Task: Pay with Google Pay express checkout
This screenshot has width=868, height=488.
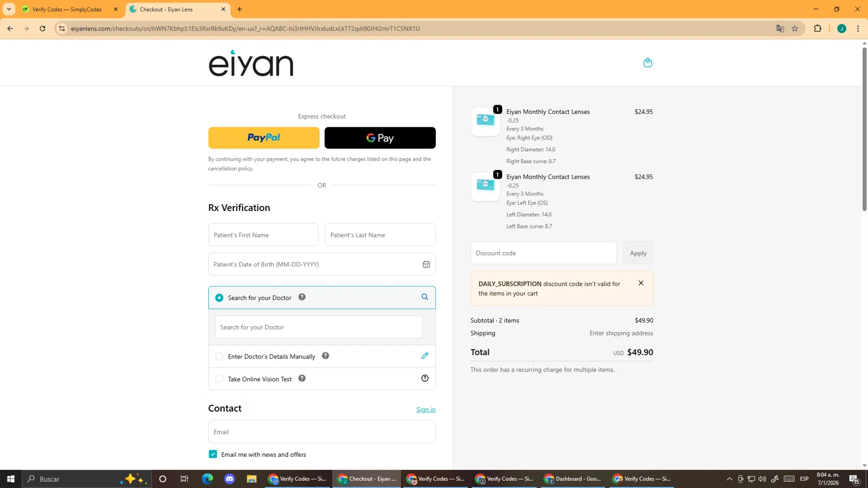Action: click(380, 138)
